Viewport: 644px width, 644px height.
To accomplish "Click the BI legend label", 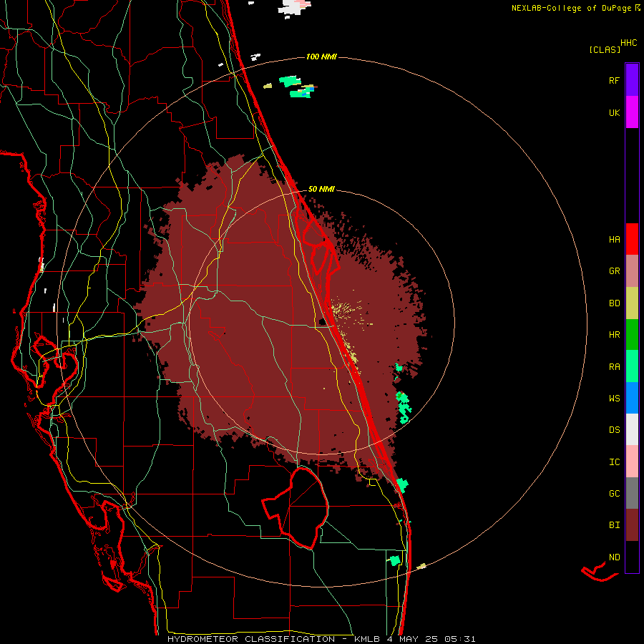I will (614, 525).
